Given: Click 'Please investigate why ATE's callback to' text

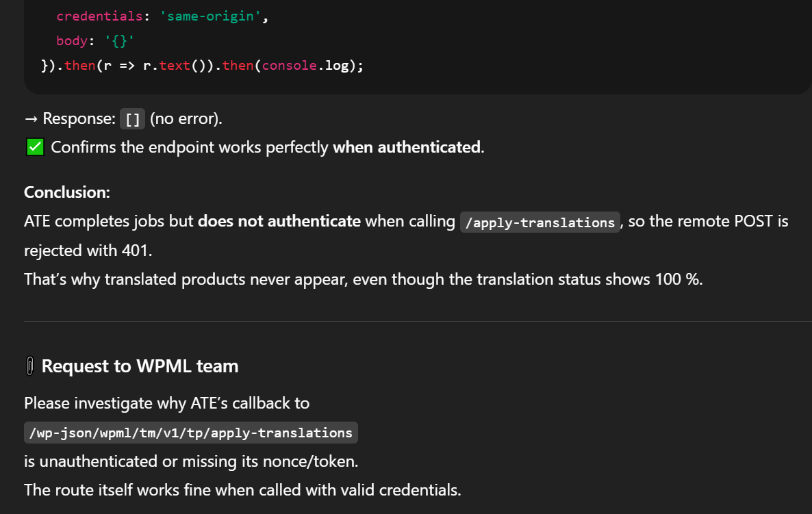Looking at the screenshot, I should pos(167,403).
